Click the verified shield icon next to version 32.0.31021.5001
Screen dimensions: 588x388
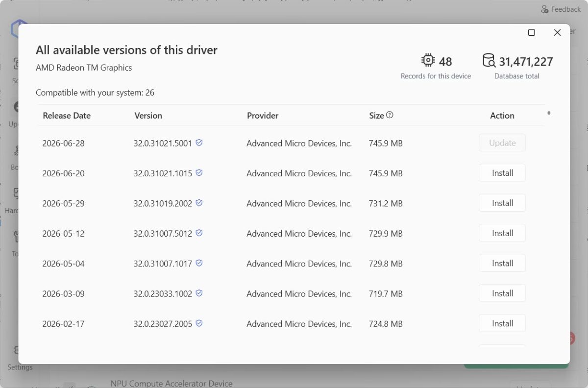(x=199, y=143)
